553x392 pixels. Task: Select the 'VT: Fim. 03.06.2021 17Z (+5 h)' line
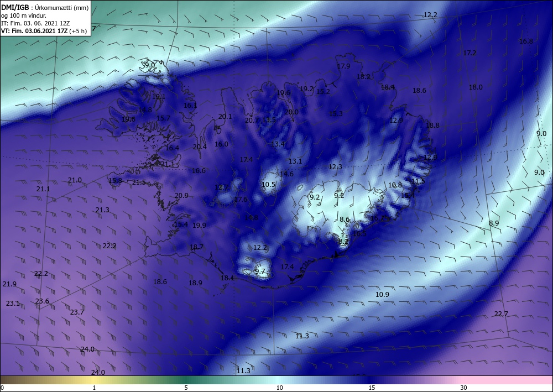[44, 31]
